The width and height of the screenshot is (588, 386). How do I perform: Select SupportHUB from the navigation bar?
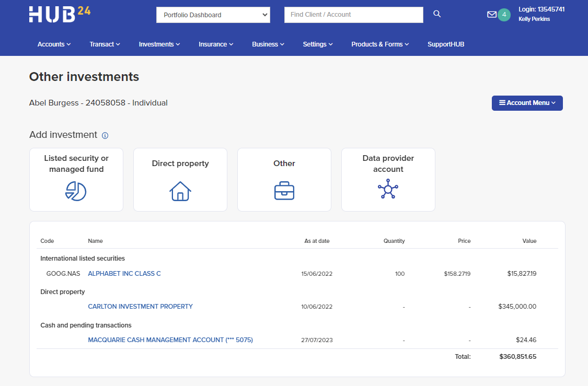click(445, 44)
